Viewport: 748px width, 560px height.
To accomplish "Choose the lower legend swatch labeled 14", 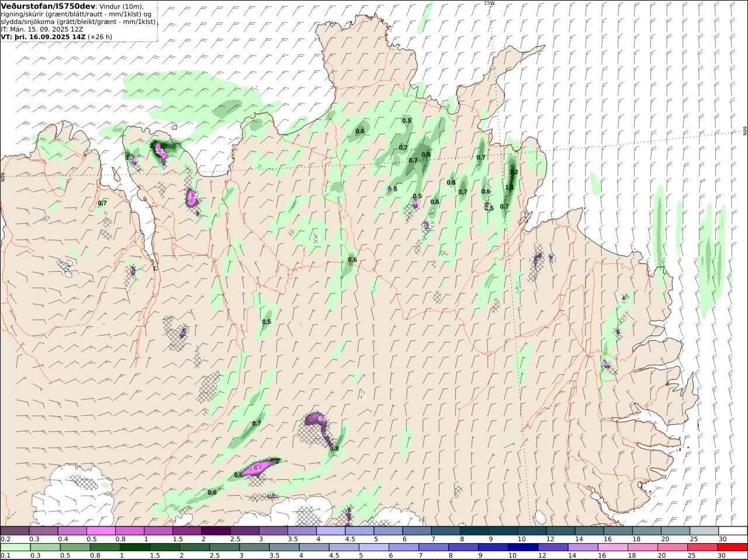I will click(582, 547).
